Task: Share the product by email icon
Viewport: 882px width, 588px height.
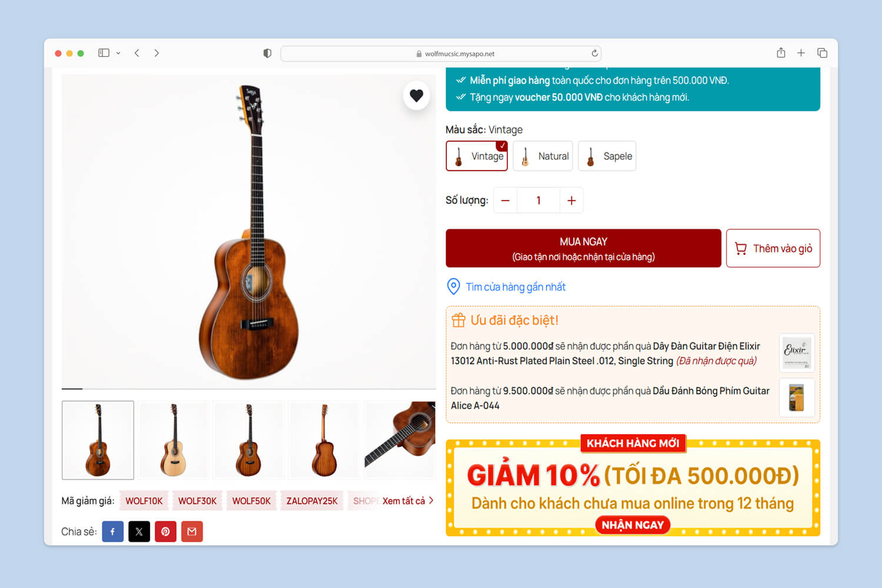Action: [x=192, y=532]
